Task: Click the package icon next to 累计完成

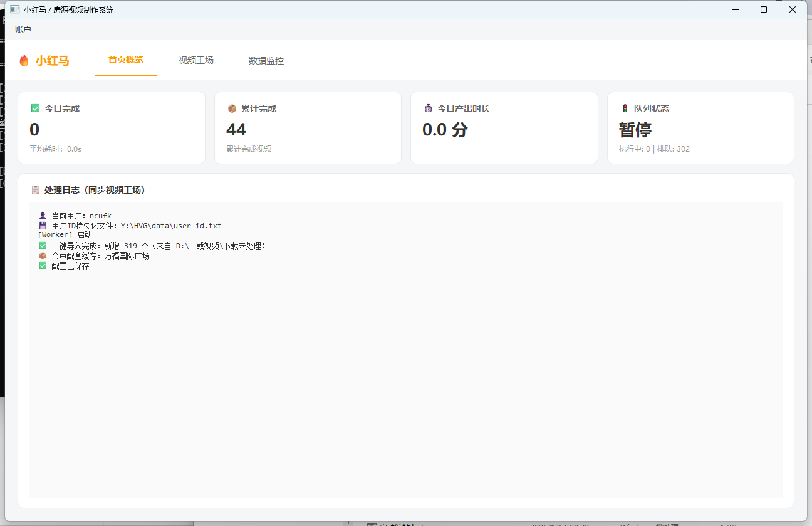Action: click(232, 108)
